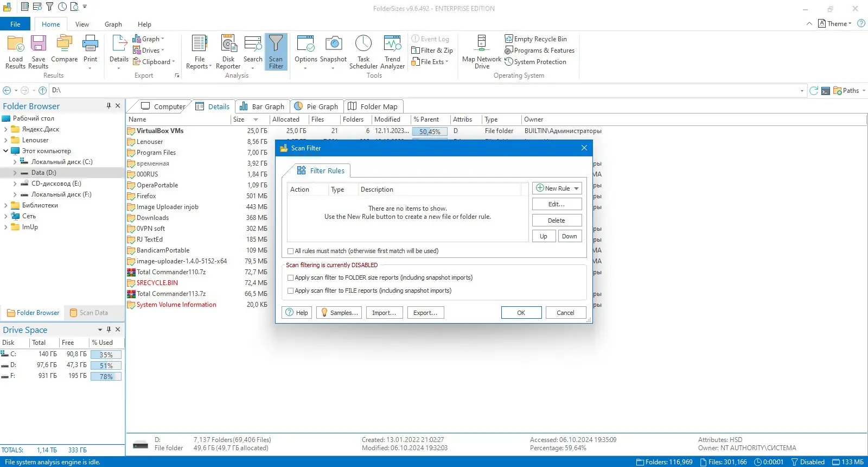This screenshot has height=467, width=868.
Task: Open the File Exts dropdown
Action: tap(430, 62)
